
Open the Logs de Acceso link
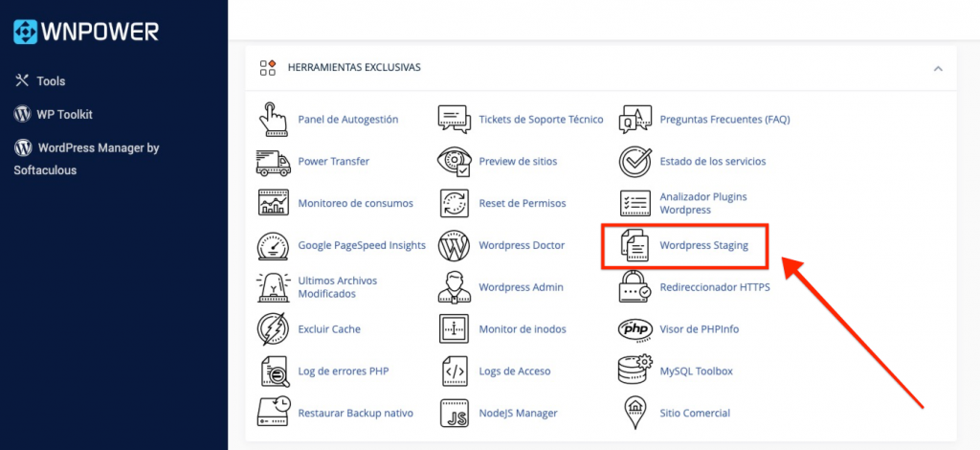(515, 371)
